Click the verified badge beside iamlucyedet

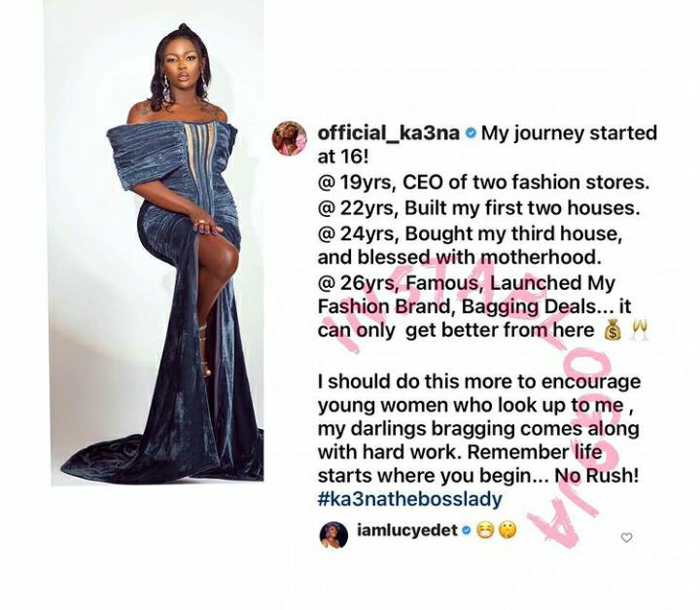(x=466, y=531)
